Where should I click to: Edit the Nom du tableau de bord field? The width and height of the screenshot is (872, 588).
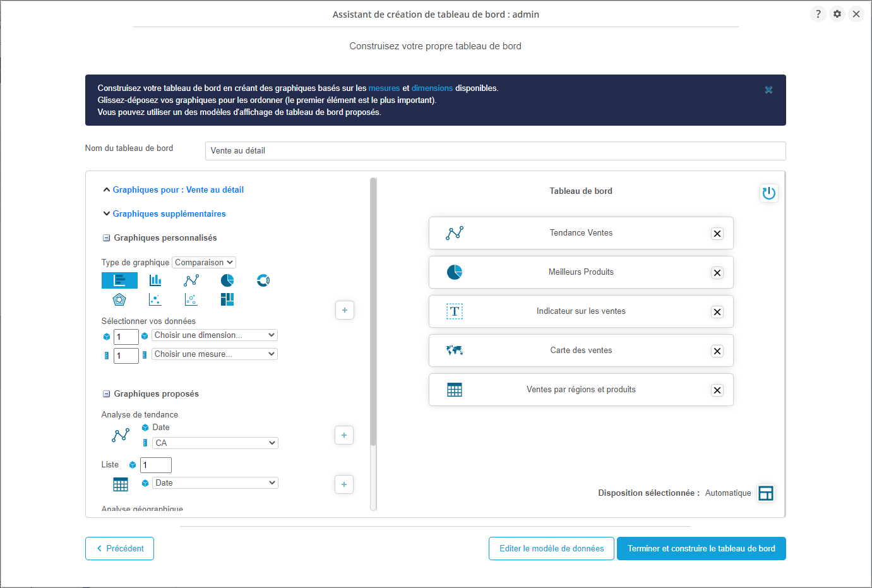496,151
